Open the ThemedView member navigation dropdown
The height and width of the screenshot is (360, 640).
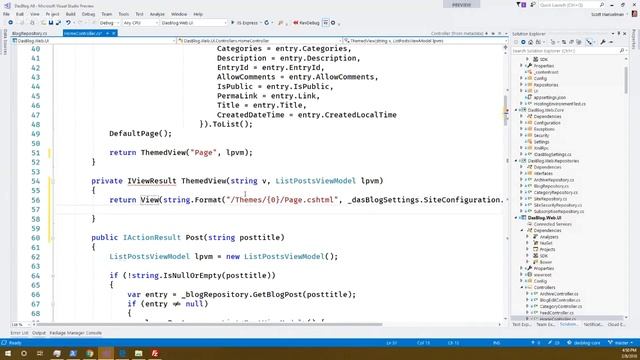(x=425, y=41)
